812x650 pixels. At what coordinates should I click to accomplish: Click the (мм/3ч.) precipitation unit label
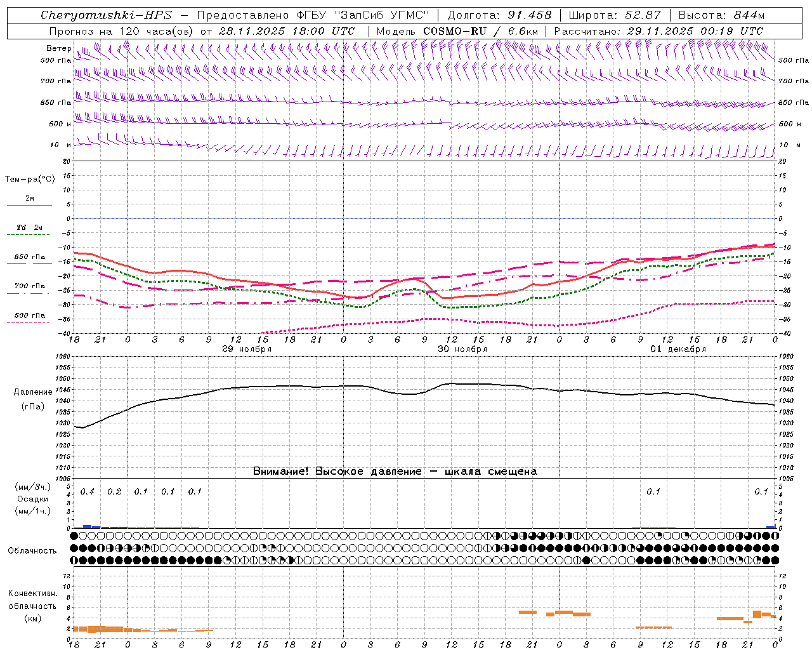[32, 487]
